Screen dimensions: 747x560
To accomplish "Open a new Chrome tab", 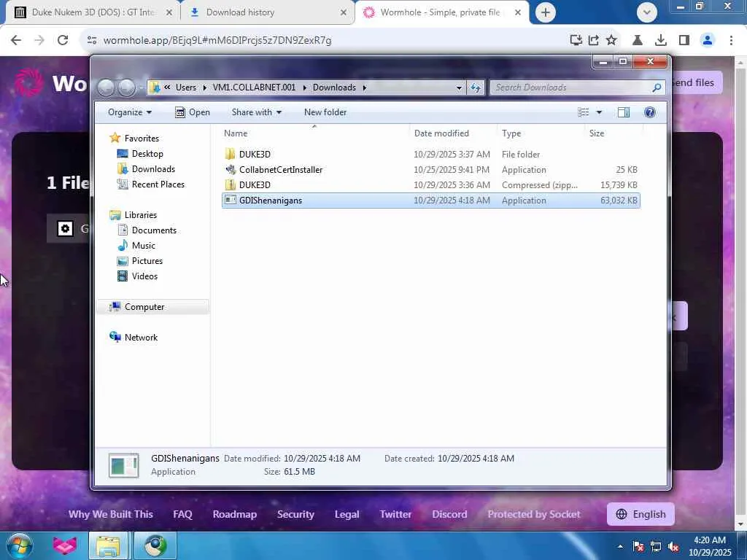I will 546,12.
